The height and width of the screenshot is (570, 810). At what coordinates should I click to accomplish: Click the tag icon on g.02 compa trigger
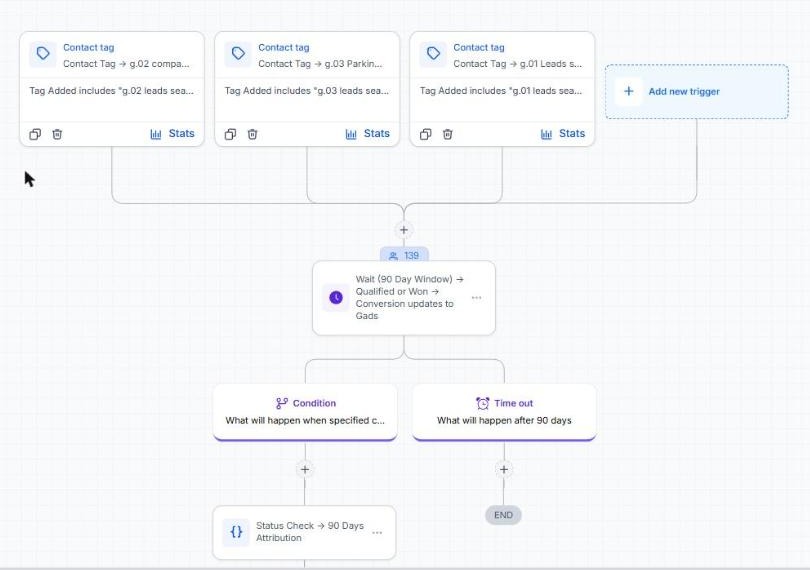click(x=43, y=54)
